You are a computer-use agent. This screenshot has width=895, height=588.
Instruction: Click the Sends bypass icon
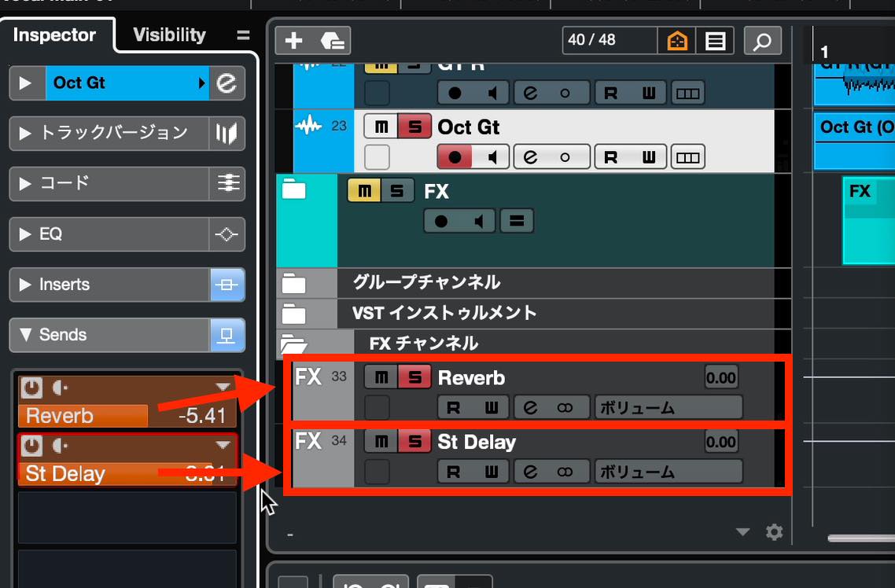pos(227,335)
